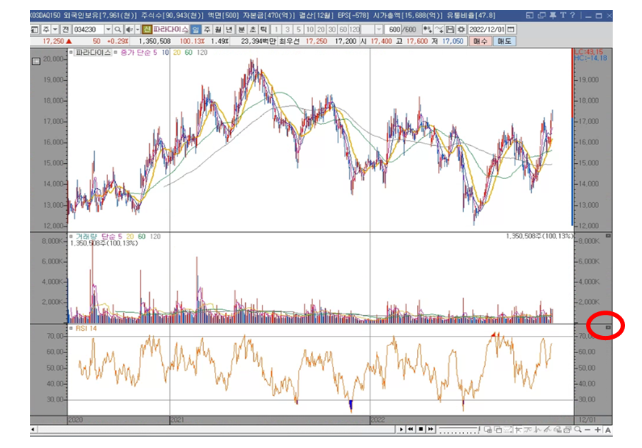Click the 600 candle count input field
The height and width of the screenshot is (448, 642).
[x=393, y=29]
